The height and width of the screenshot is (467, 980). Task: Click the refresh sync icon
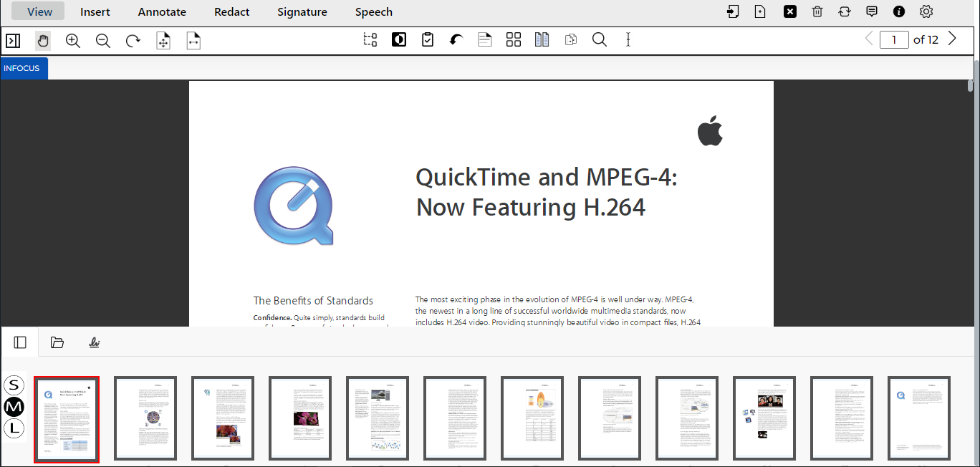844,11
